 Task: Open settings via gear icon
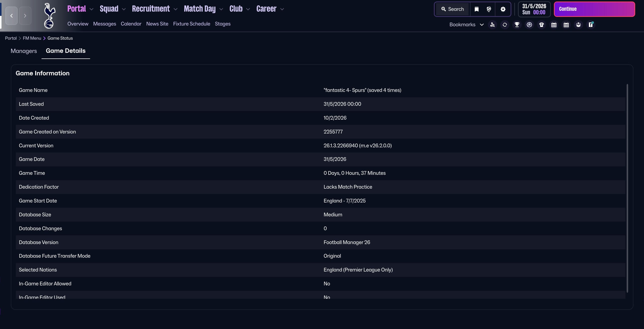[503, 9]
